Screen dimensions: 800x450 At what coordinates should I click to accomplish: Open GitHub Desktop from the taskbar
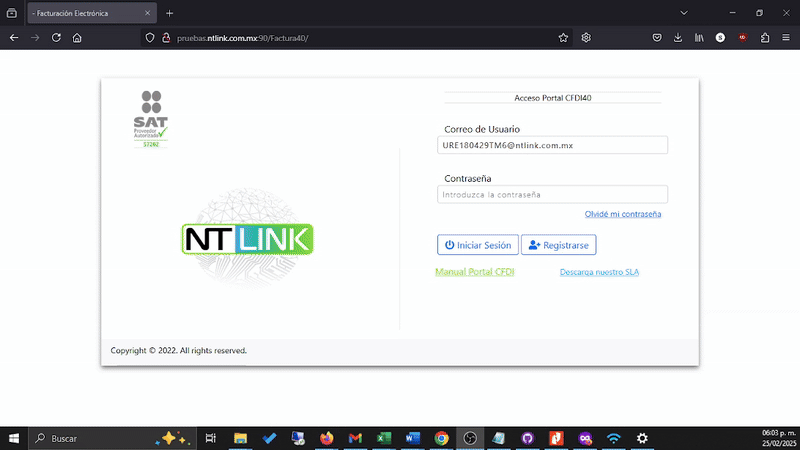pos(528,438)
